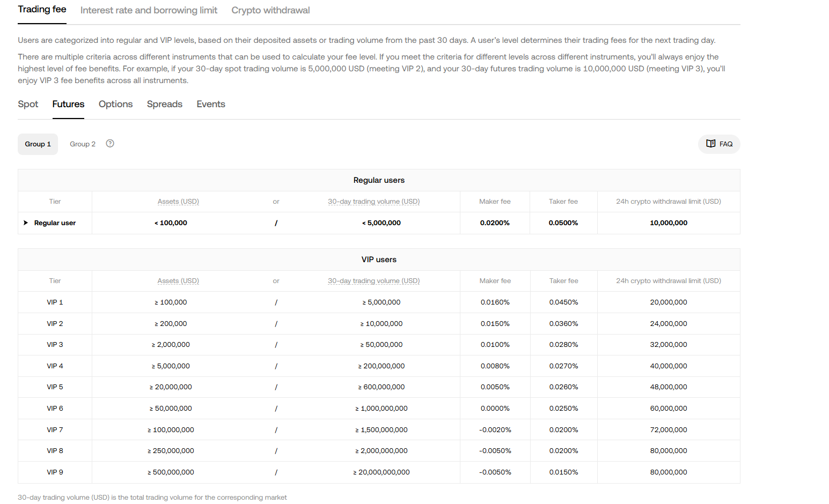Click the ≥ 500,000,000 assets value
The height and width of the screenshot is (504, 829).
coord(171,472)
